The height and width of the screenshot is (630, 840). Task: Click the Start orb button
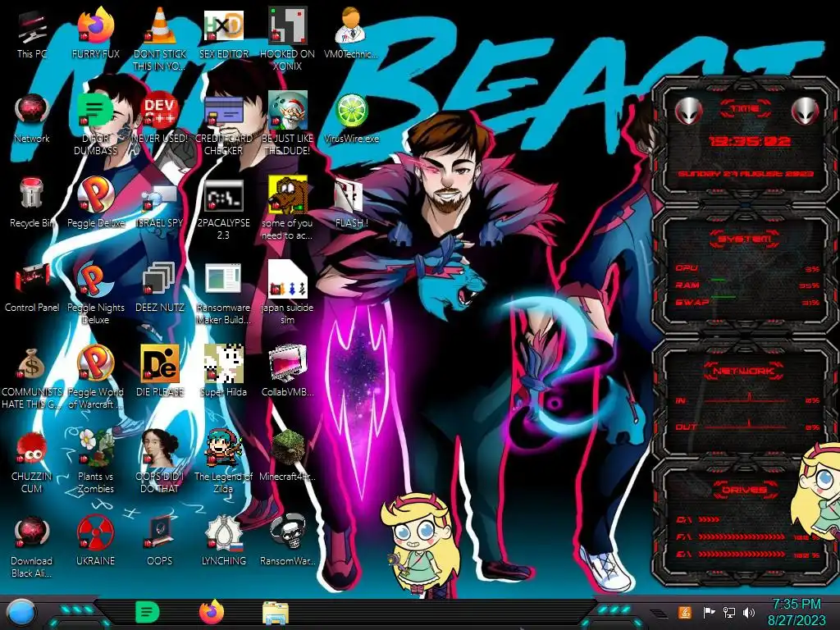[x=20, y=613]
